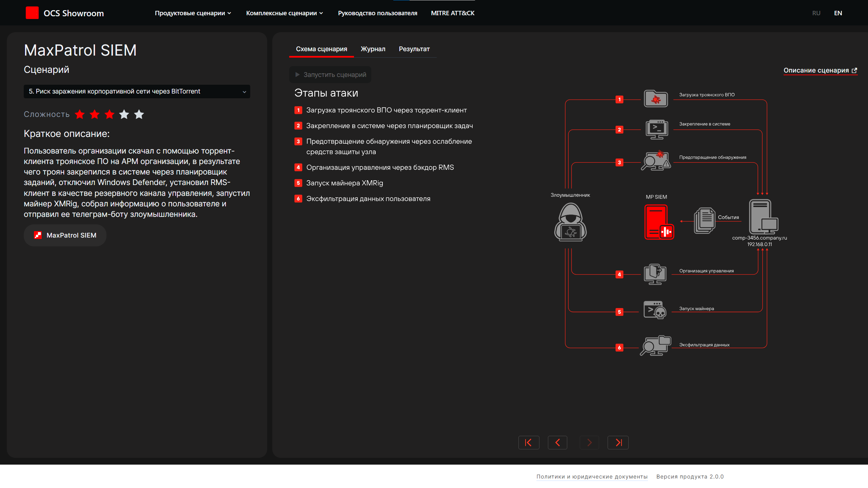
Task: Click the Злоумышленник diagram label
Action: click(x=570, y=195)
